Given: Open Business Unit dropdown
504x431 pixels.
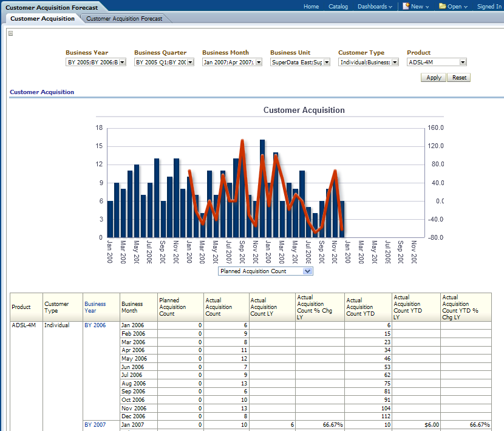Looking at the screenshot, I should 327,63.
